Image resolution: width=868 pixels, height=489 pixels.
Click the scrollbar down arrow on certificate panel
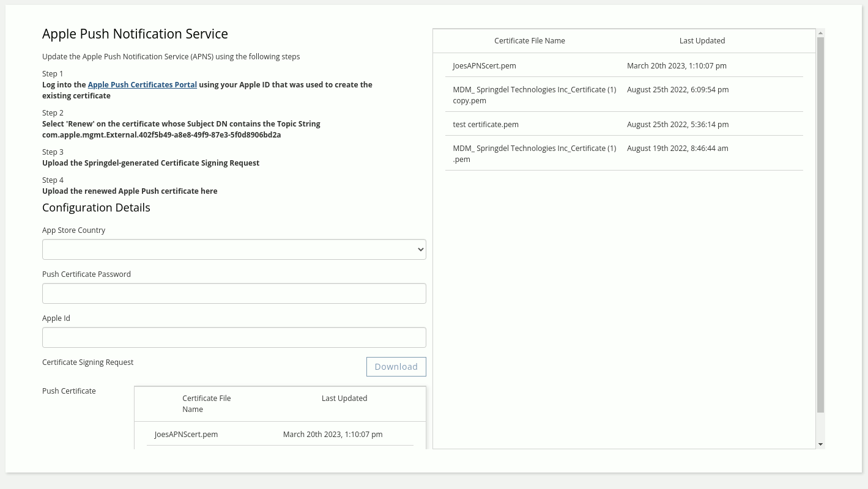point(820,444)
